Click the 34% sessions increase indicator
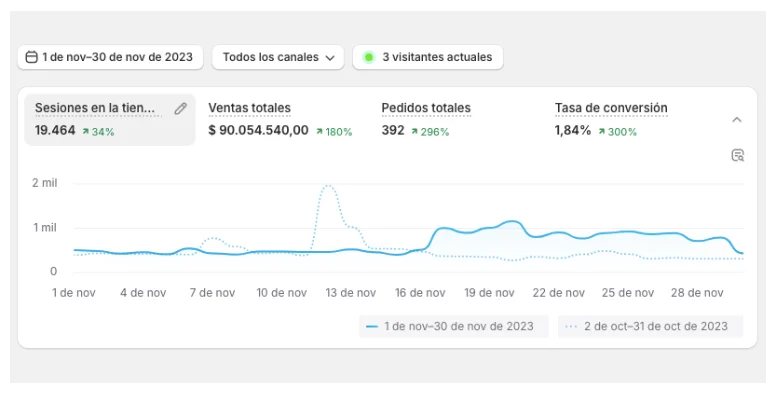This screenshot has height=394, width=776. pyautogui.click(x=98, y=132)
